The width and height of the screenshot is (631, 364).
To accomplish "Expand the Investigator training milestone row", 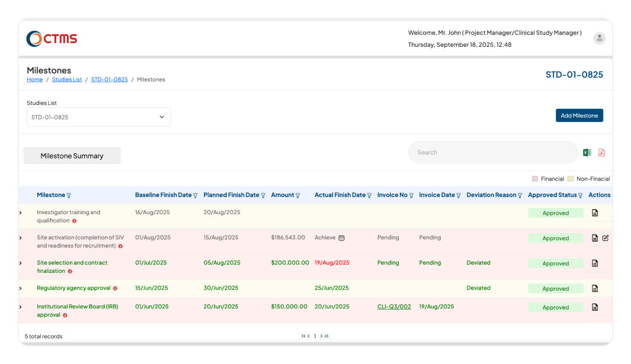I will [x=21, y=212].
